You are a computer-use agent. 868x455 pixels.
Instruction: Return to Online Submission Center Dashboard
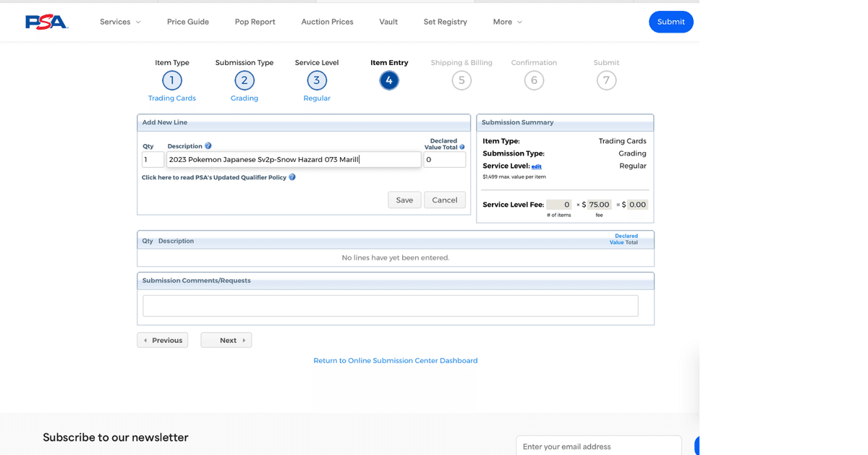pyautogui.click(x=396, y=360)
